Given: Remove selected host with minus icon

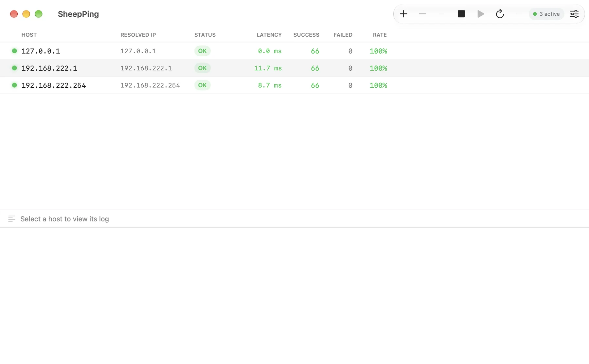Looking at the screenshot, I should tap(422, 14).
